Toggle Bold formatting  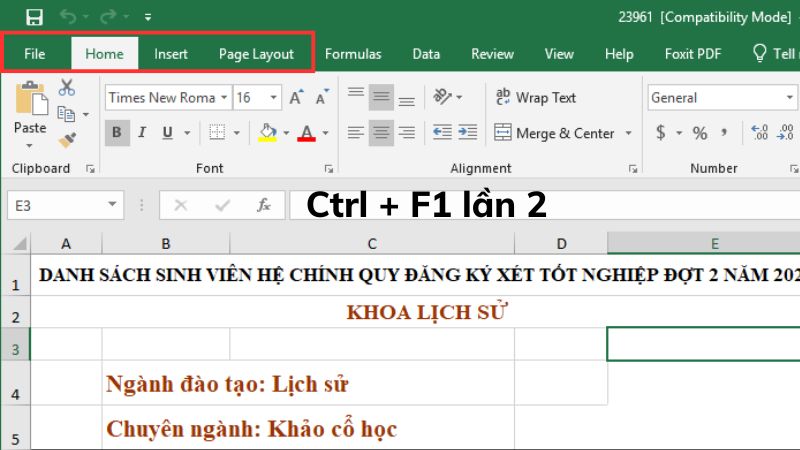click(117, 133)
